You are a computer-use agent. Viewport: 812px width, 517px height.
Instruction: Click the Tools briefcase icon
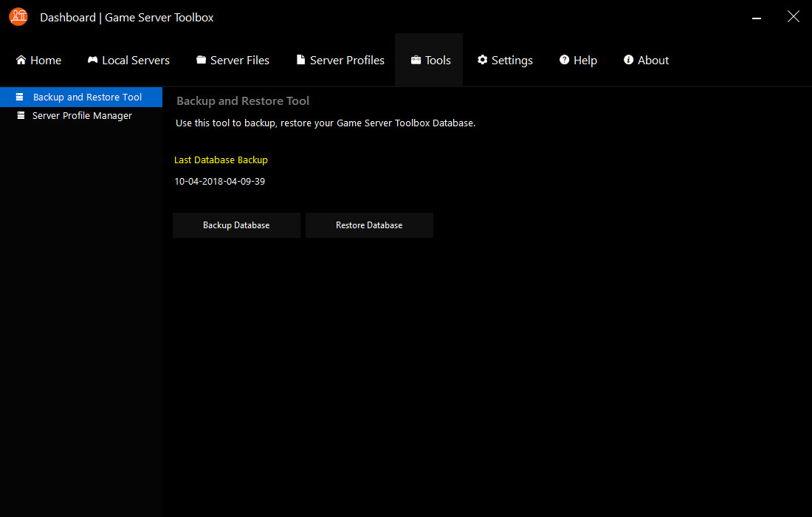click(x=415, y=60)
